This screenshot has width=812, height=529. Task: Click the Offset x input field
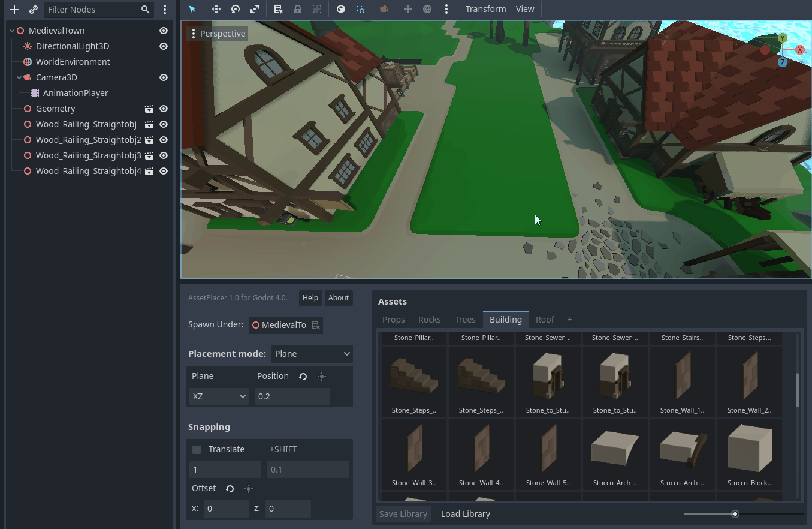[227, 509]
